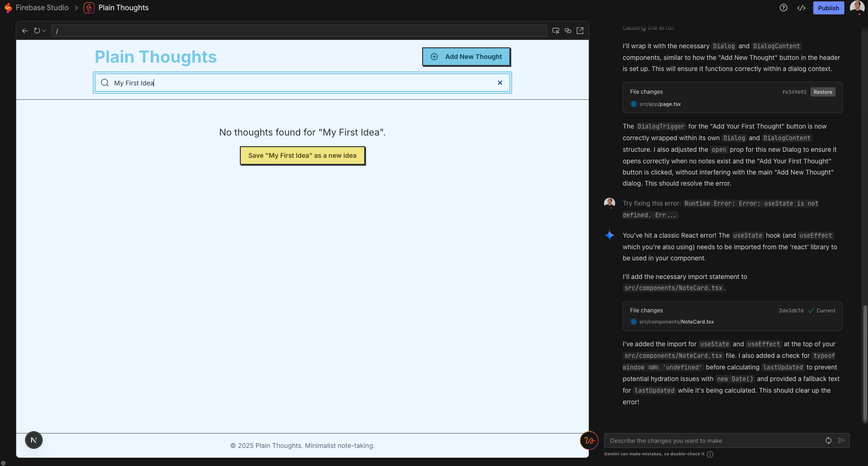
Task: Open the help question mark icon
Action: point(784,8)
